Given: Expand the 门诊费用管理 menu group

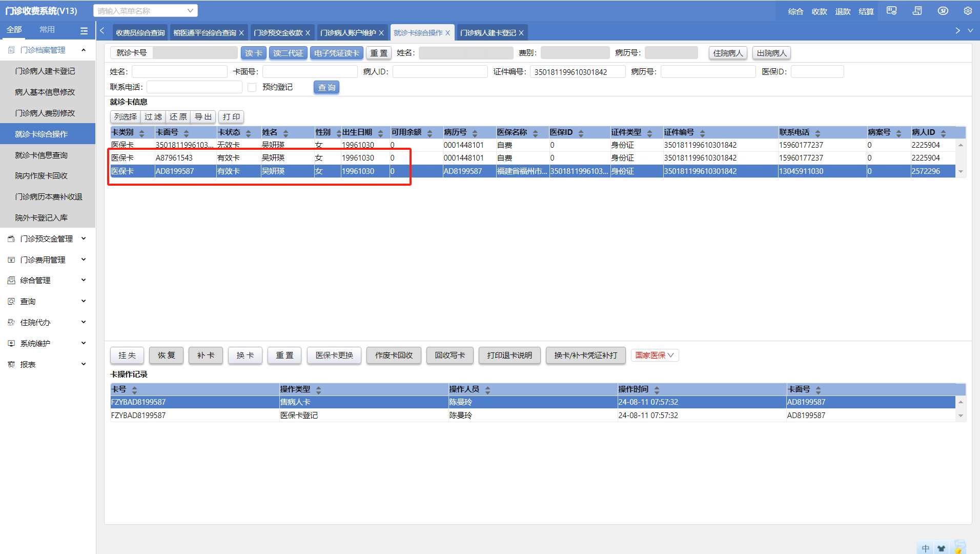Looking at the screenshot, I should click(84, 260).
